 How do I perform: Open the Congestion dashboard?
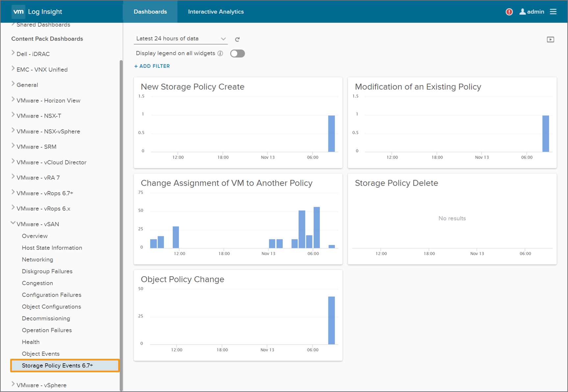(x=37, y=283)
